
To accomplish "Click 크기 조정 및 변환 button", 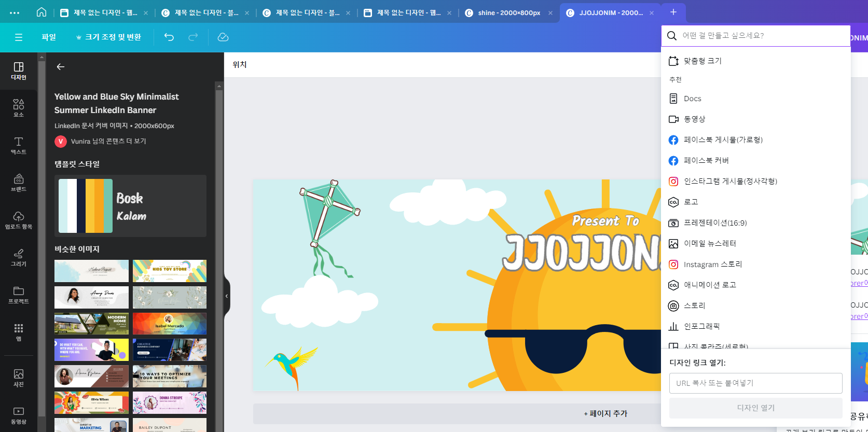I will point(108,37).
